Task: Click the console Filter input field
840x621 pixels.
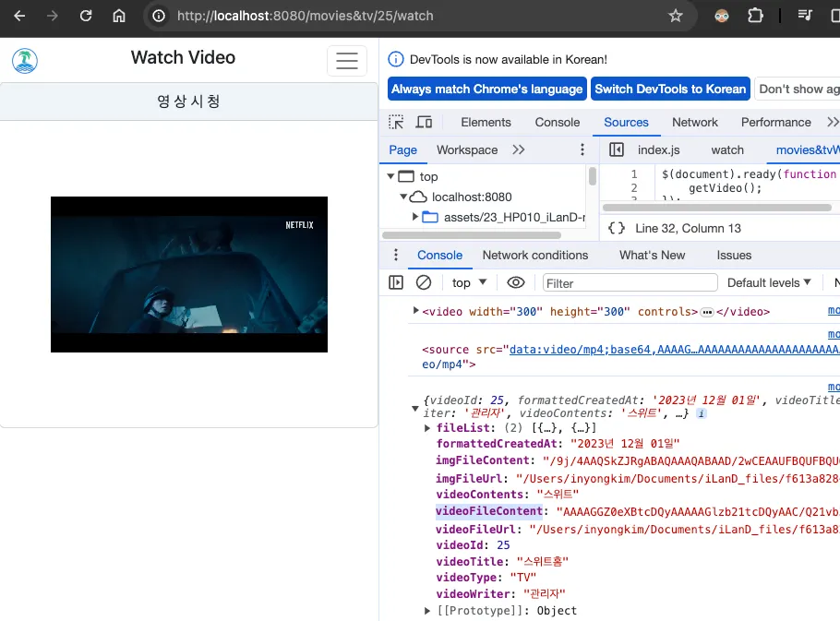Action: click(x=630, y=282)
